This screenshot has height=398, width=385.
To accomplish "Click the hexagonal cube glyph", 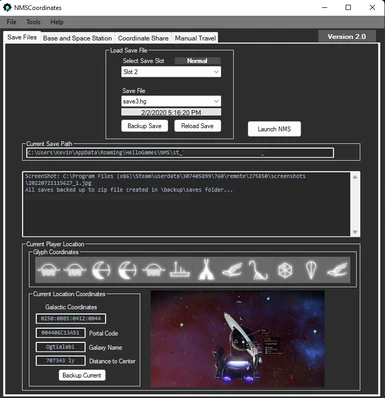I will click(285, 270).
